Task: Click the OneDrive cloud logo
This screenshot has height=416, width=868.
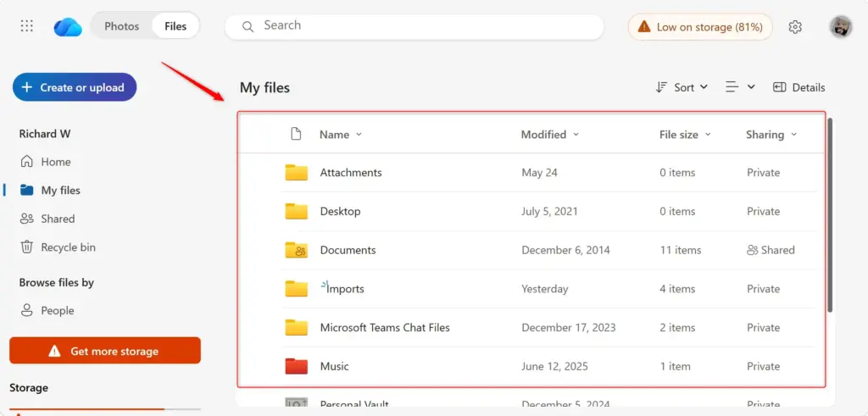Action: pyautogui.click(x=68, y=26)
